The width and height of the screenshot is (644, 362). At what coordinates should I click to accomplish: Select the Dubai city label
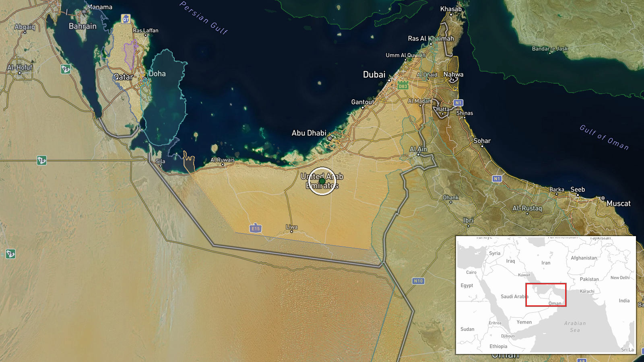click(374, 74)
